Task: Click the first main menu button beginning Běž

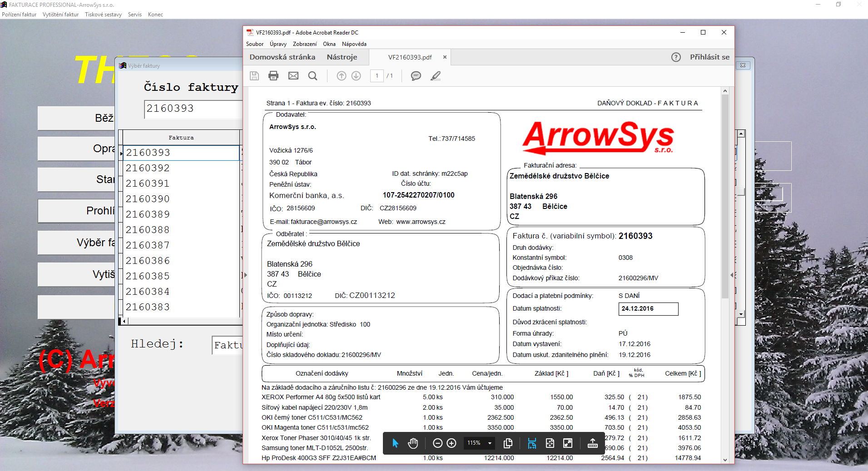Action: [x=76, y=118]
